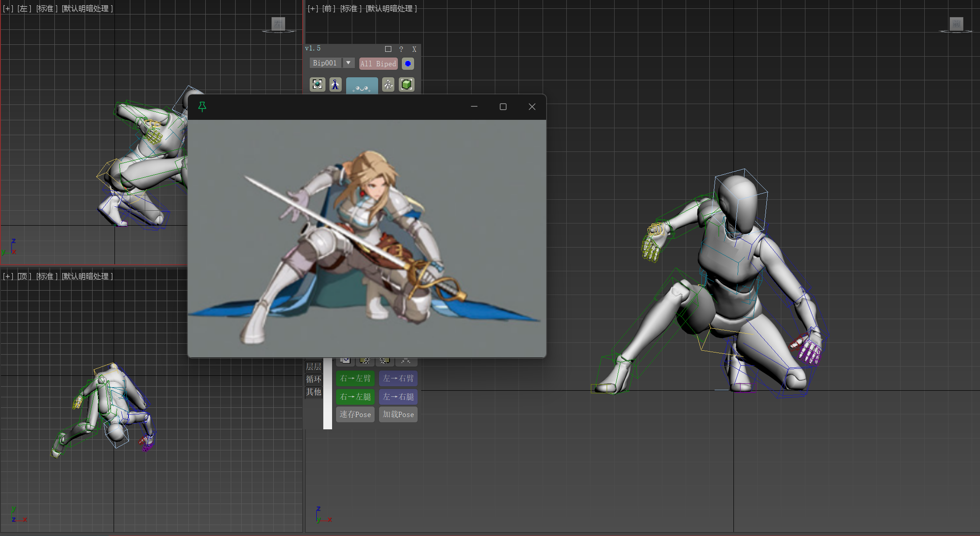Open the [前] view label menu

329,9
